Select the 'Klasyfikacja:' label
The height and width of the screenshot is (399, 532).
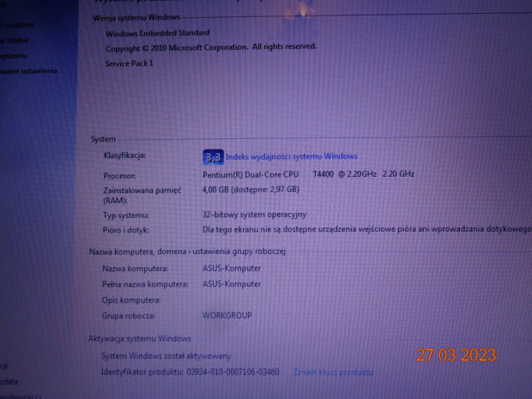point(124,155)
